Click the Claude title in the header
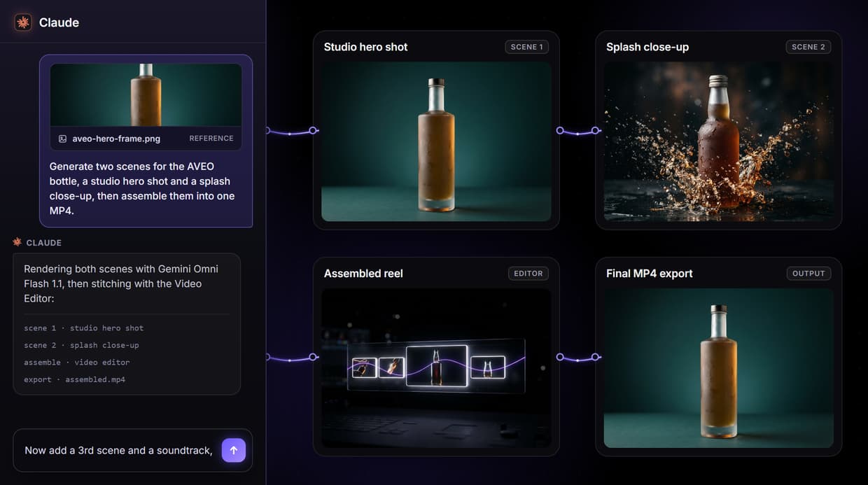This screenshot has height=485, width=868. coord(59,22)
